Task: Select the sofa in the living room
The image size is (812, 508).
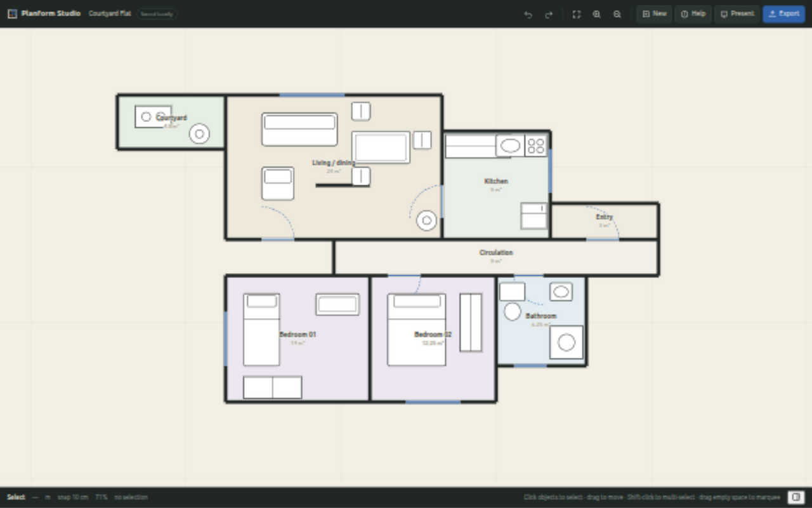Action: [299, 129]
